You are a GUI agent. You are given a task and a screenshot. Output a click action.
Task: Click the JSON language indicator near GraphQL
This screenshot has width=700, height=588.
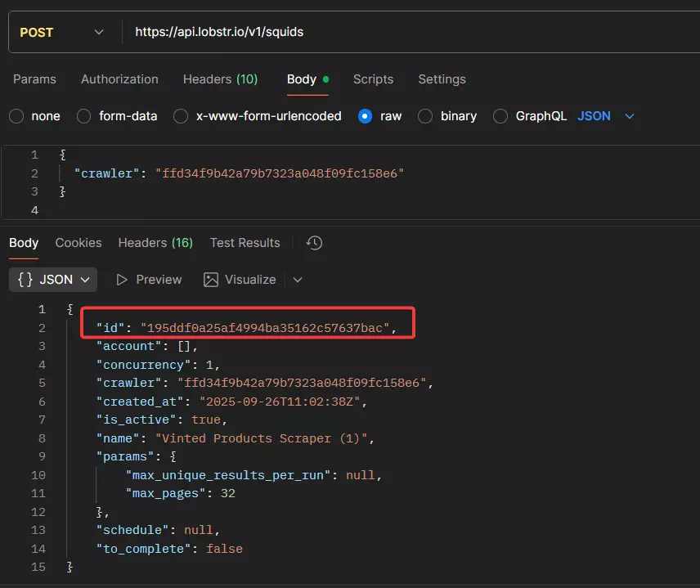coord(594,116)
